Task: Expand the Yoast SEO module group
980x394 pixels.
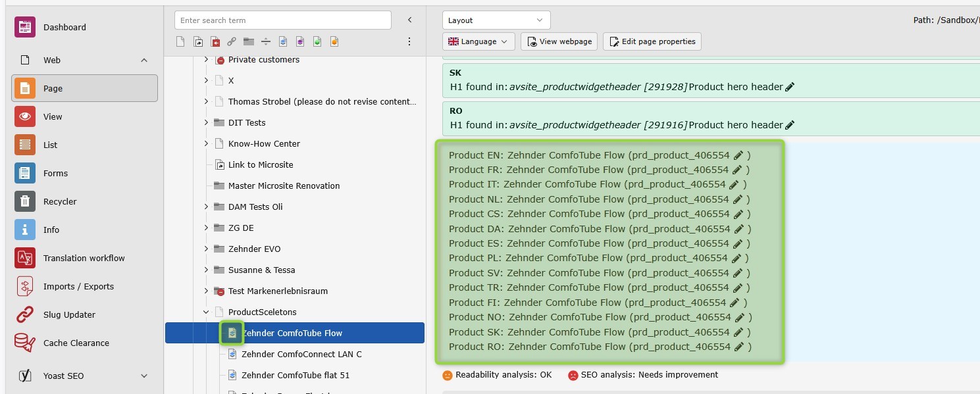Action: point(143,376)
